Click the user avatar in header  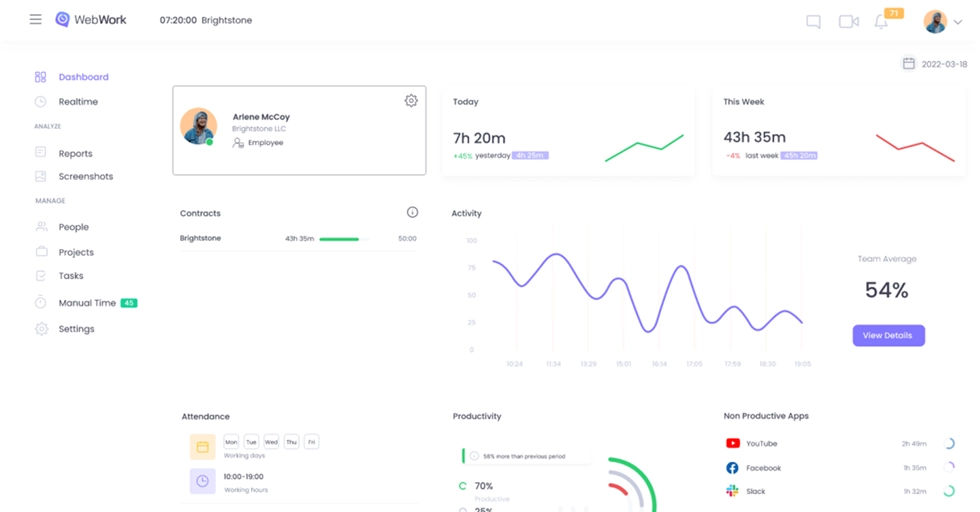pyautogui.click(x=935, y=22)
